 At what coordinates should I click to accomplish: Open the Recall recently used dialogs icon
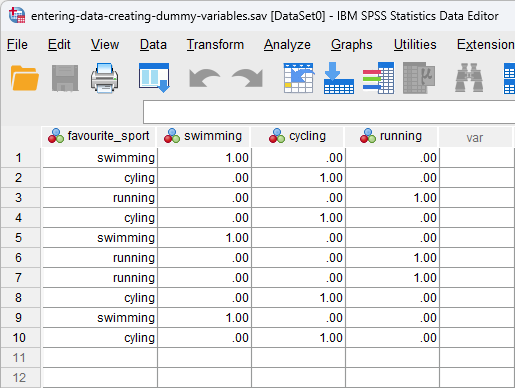pyautogui.click(x=154, y=78)
